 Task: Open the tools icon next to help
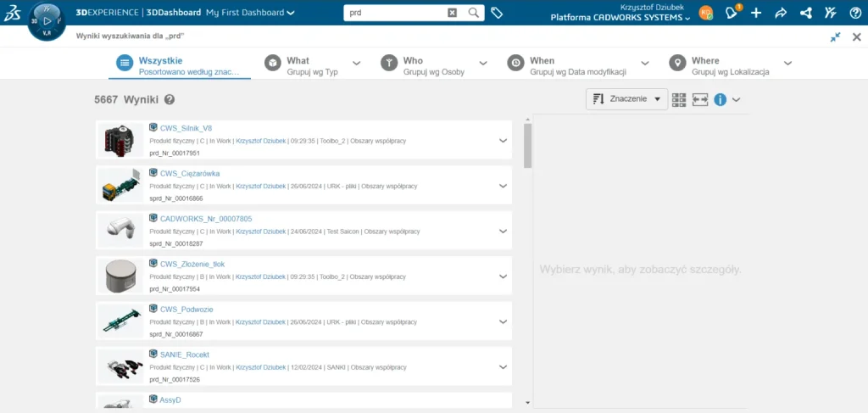click(831, 13)
